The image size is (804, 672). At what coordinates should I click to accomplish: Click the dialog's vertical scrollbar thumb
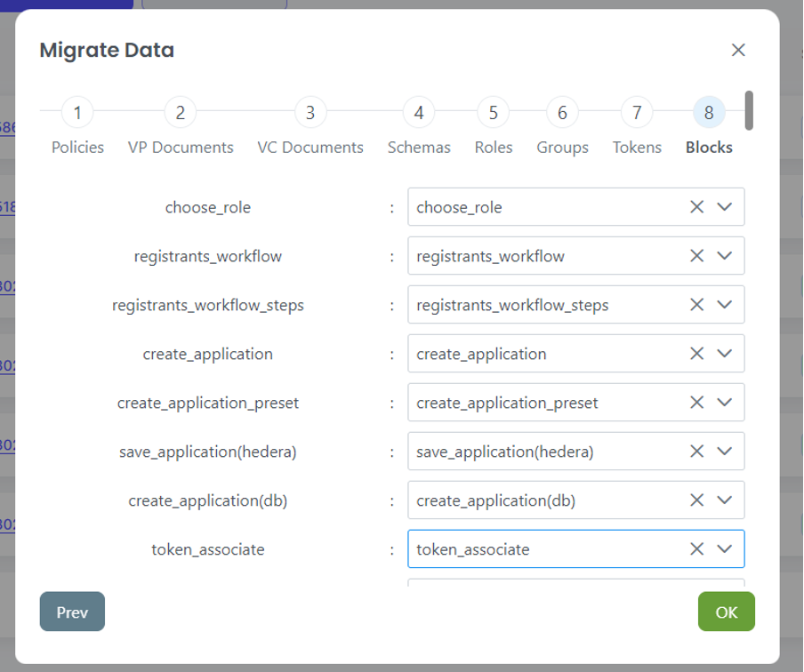coord(749,110)
